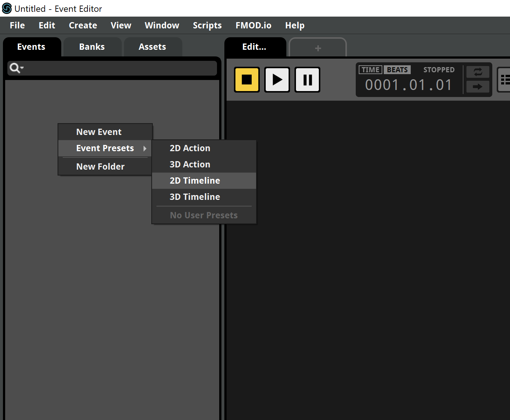This screenshot has height=420, width=510.
Task: Switch to the Banks tab
Action: 92,47
